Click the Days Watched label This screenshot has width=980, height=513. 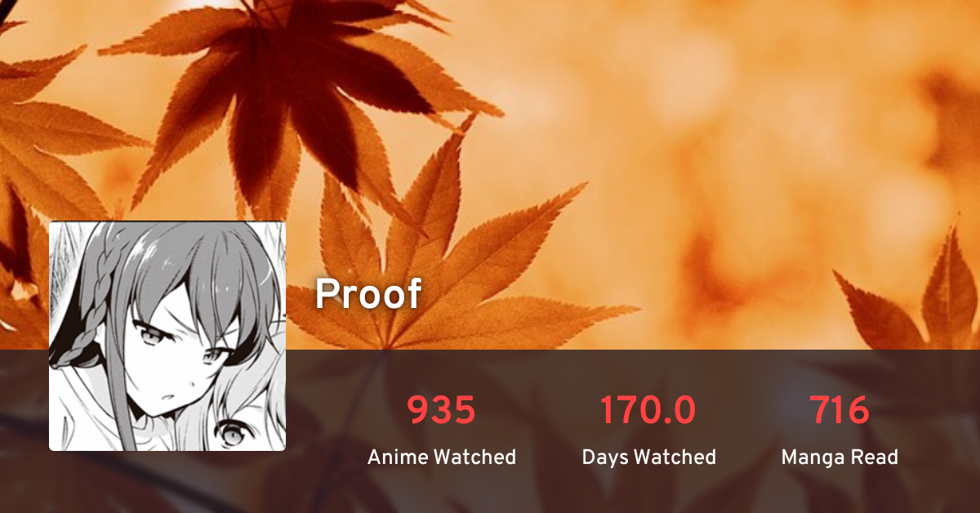click(x=648, y=457)
